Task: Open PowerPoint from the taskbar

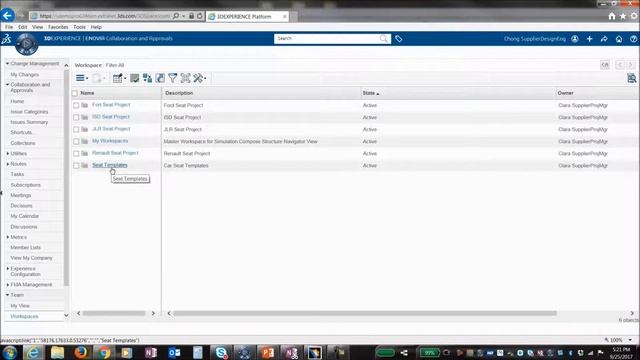Action: pos(268,352)
